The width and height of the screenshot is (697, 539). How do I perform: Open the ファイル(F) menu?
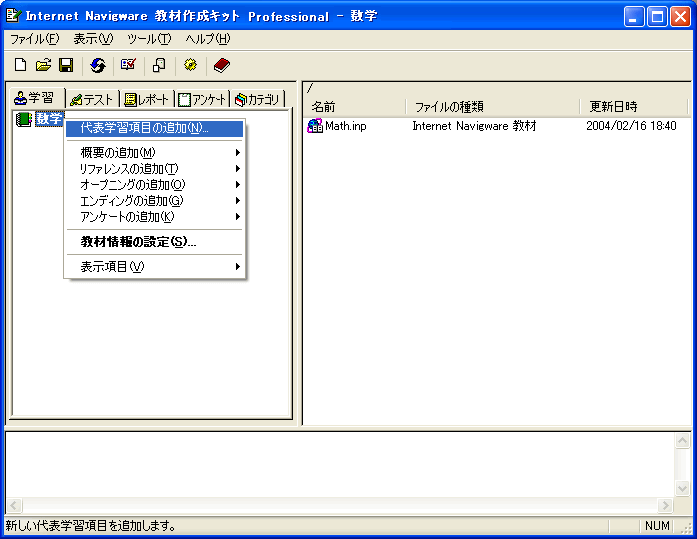(x=34, y=39)
